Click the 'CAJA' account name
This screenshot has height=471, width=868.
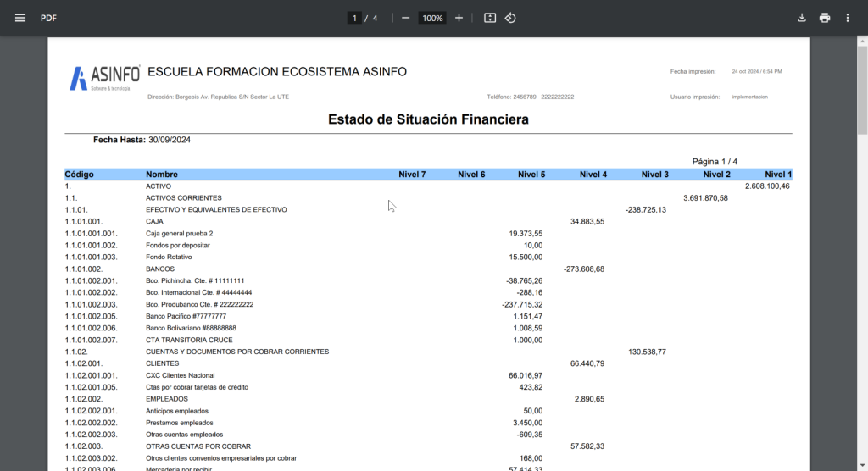click(x=154, y=221)
